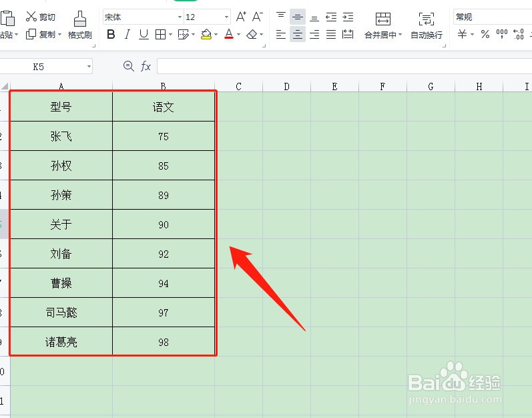Select cell containing 司马懿

click(61, 312)
